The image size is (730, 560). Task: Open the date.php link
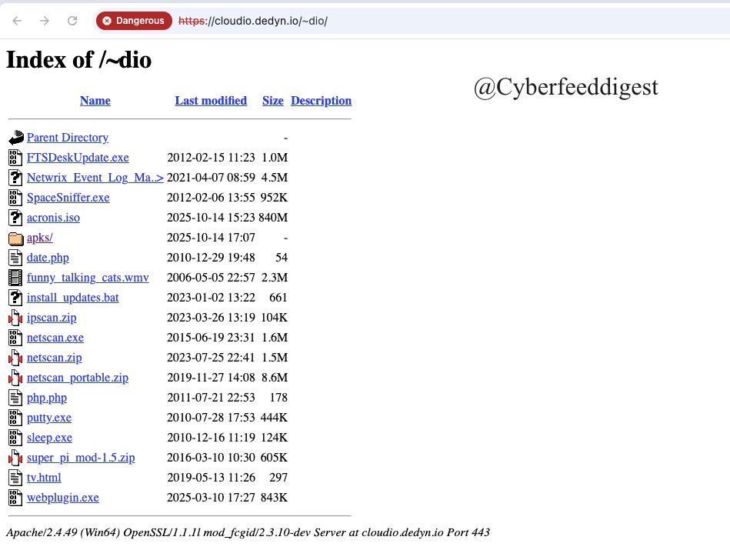click(48, 258)
